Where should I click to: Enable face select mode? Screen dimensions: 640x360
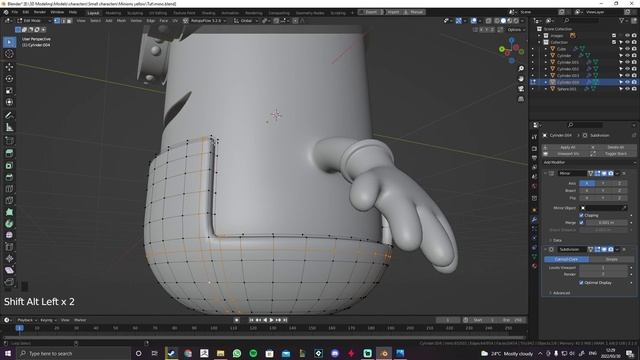click(69, 20)
